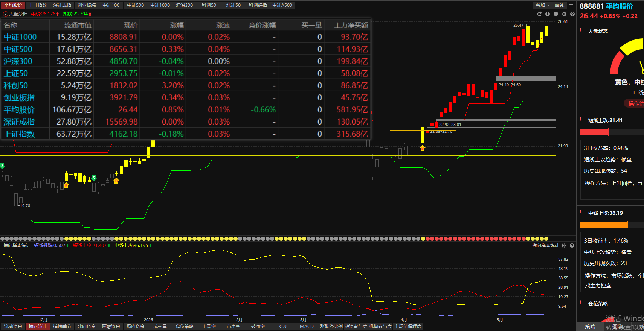Click the 短线上攻 red progress bar
The image size is (644, 331).
tap(595, 132)
